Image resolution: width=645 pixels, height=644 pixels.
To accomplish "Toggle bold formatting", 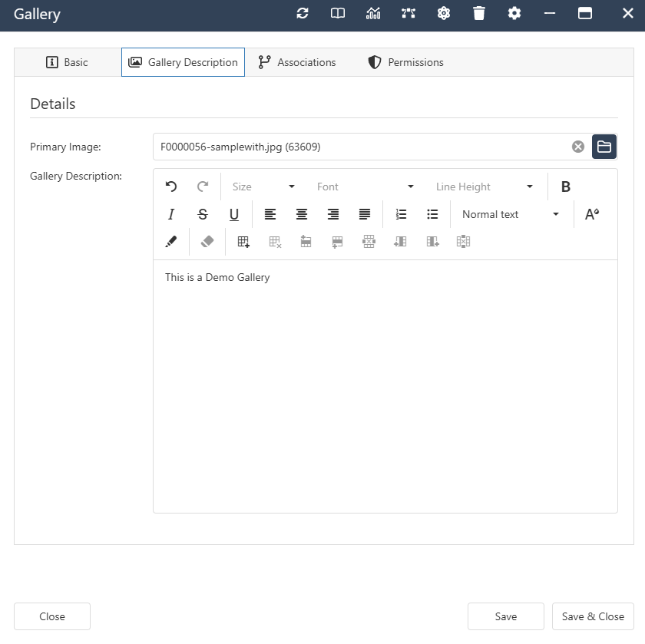I will click(x=565, y=186).
